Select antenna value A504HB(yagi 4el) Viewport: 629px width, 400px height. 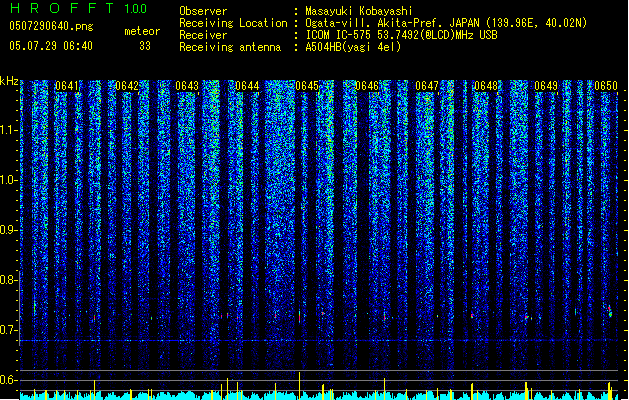click(x=353, y=47)
